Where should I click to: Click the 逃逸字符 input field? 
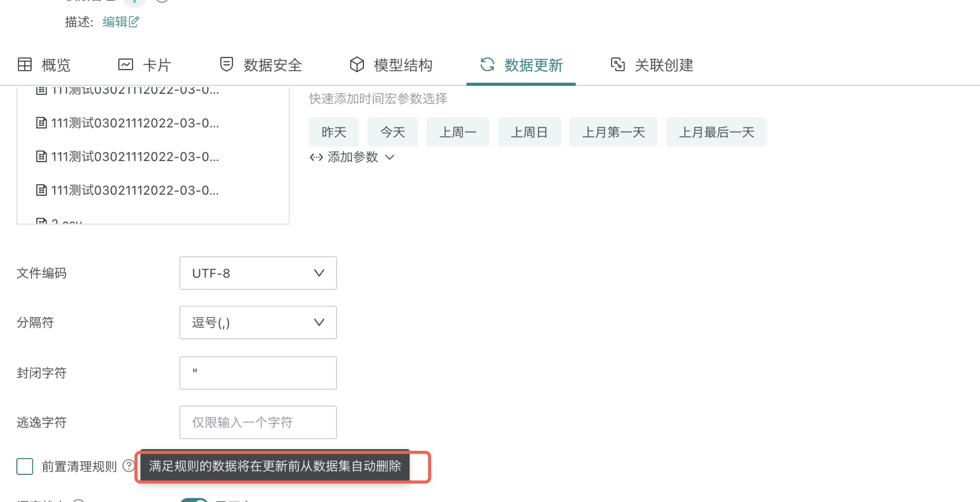(x=258, y=422)
